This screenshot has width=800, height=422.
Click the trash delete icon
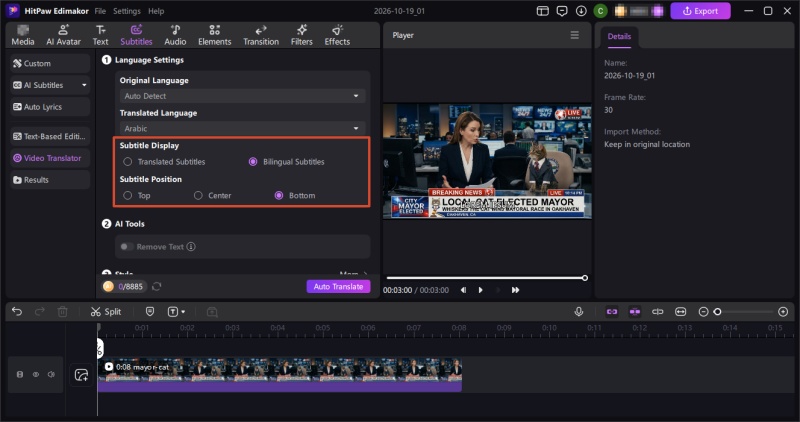click(x=62, y=311)
